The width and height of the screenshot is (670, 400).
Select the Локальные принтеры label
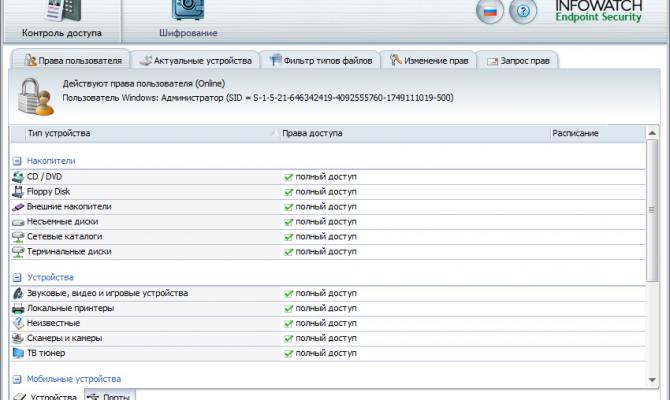pos(71,308)
